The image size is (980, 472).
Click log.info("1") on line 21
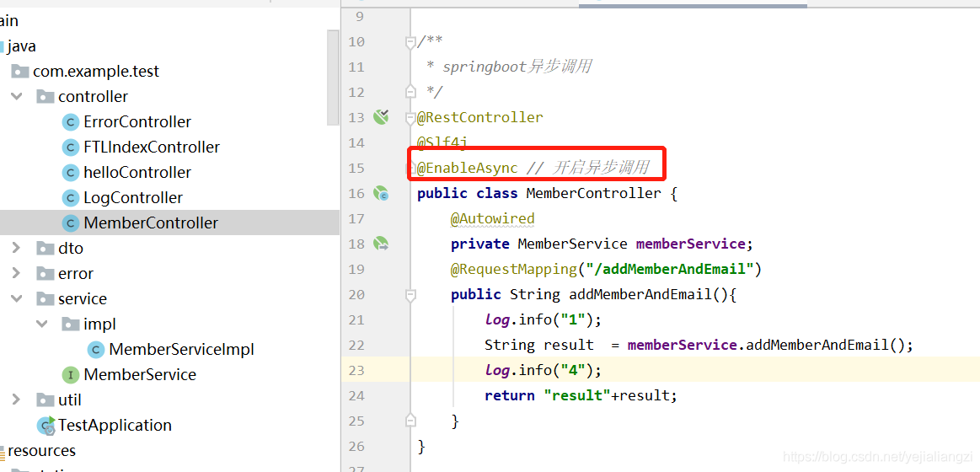tap(543, 320)
